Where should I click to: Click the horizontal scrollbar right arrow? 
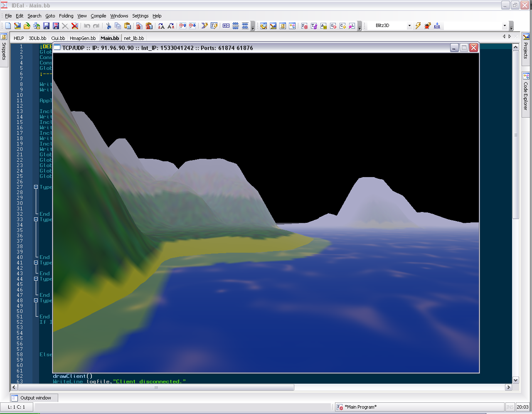pos(508,387)
